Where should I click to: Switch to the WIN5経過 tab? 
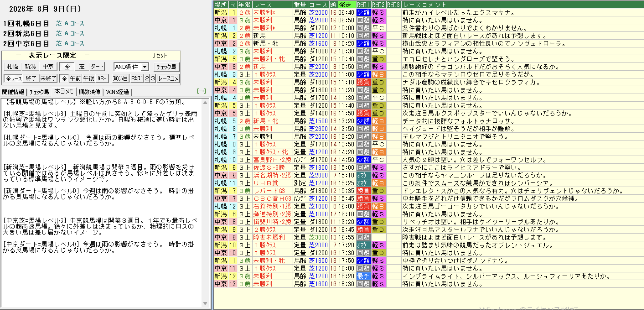pos(117,92)
